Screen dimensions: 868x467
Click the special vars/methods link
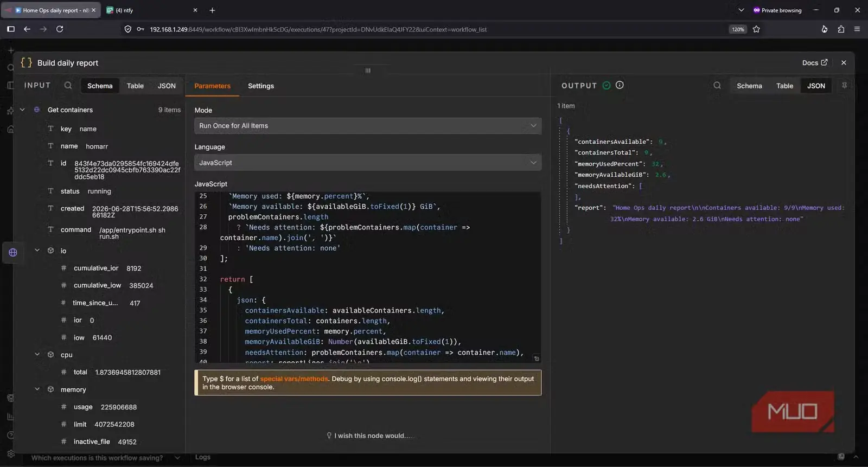tap(294, 379)
